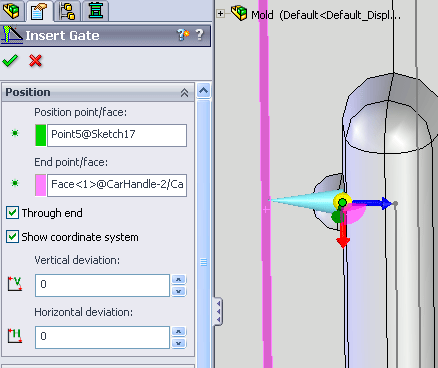
Task: Click the yellow origin sphere of the gate
Action: pyautogui.click(x=342, y=202)
